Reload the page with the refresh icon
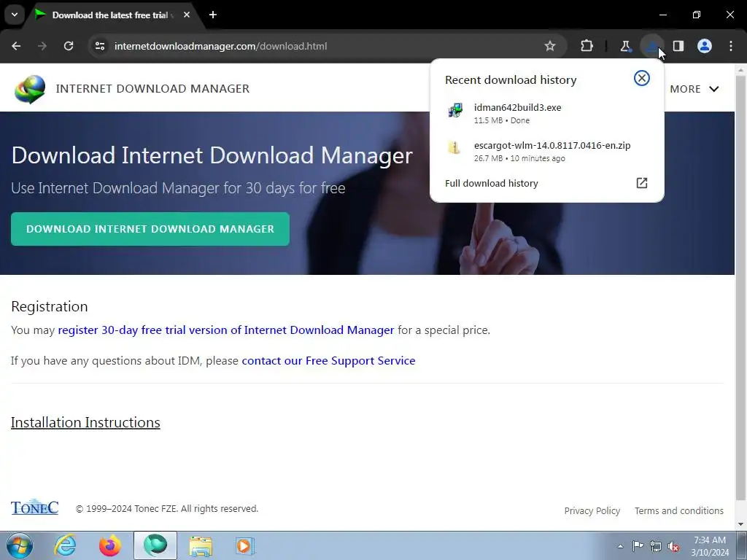 point(69,46)
